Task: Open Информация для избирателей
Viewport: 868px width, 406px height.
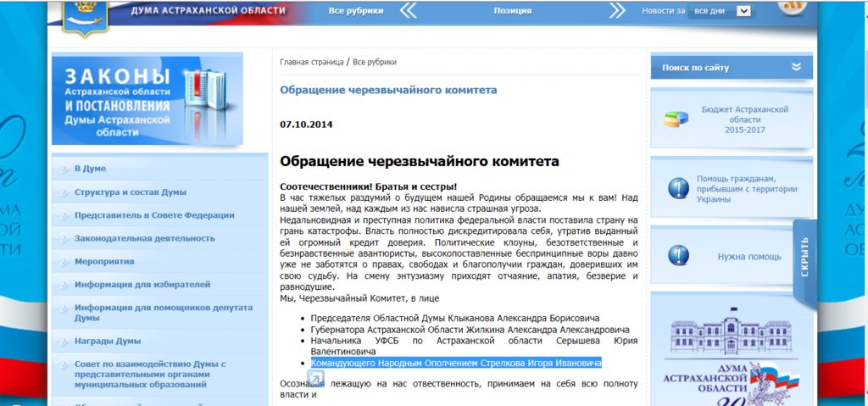Action: click(142, 285)
